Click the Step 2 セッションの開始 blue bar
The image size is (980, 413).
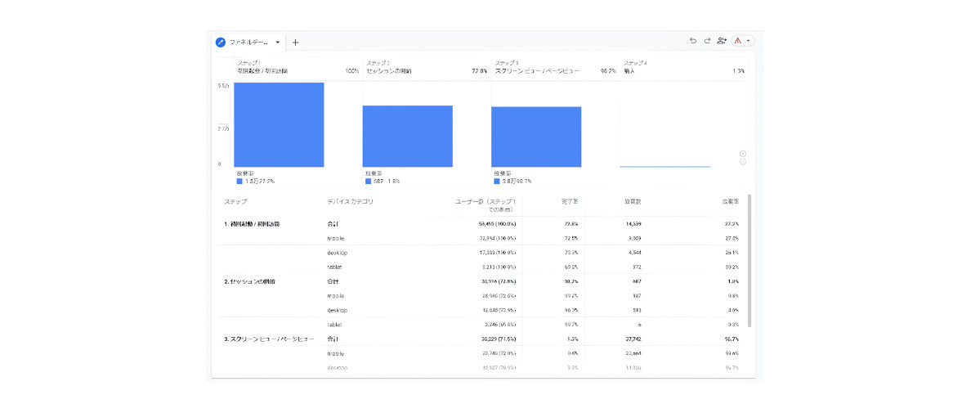click(408, 137)
